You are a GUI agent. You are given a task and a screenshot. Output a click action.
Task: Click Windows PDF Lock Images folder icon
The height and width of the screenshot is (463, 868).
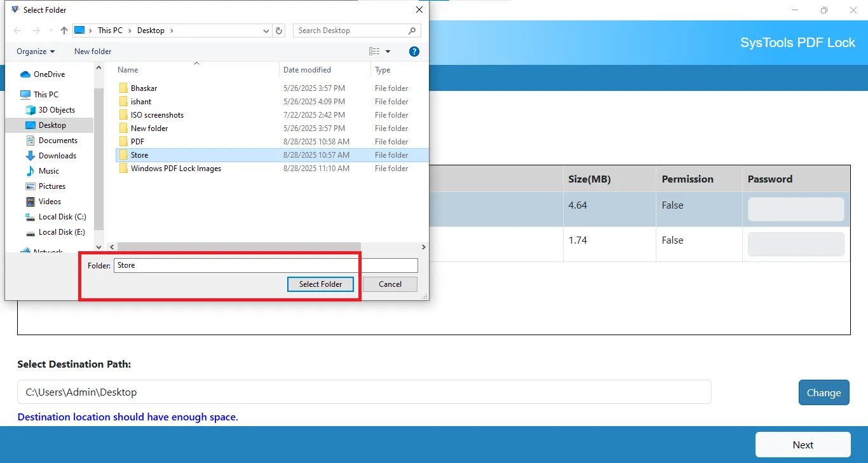click(123, 169)
